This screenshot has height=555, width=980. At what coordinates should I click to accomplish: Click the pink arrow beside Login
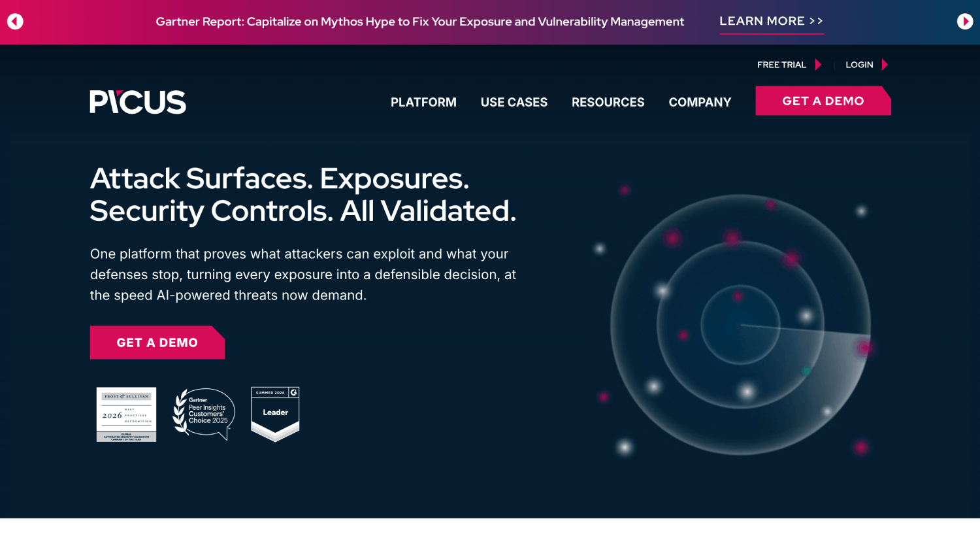(885, 65)
